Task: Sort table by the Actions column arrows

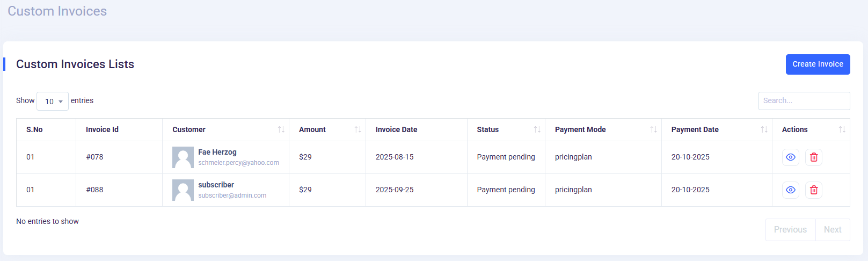Action: click(x=842, y=130)
